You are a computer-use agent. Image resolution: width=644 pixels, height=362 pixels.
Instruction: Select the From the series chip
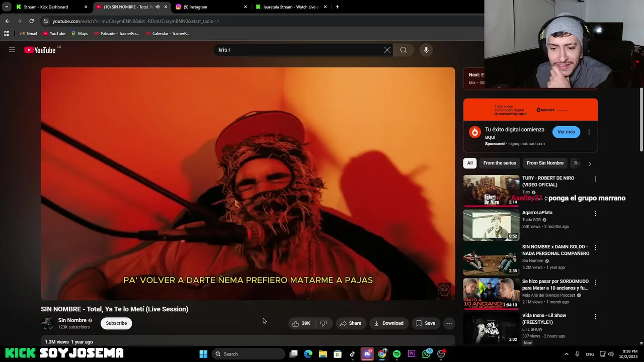pyautogui.click(x=500, y=163)
